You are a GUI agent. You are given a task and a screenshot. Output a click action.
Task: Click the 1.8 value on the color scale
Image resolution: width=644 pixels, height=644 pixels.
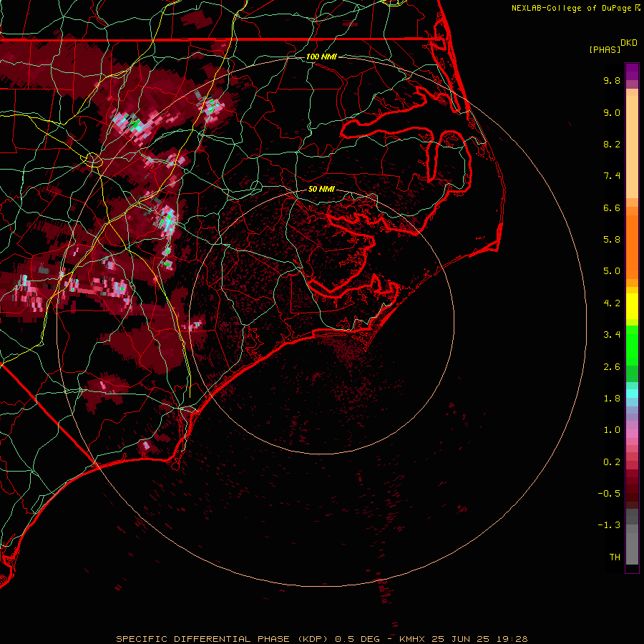pyautogui.click(x=612, y=399)
